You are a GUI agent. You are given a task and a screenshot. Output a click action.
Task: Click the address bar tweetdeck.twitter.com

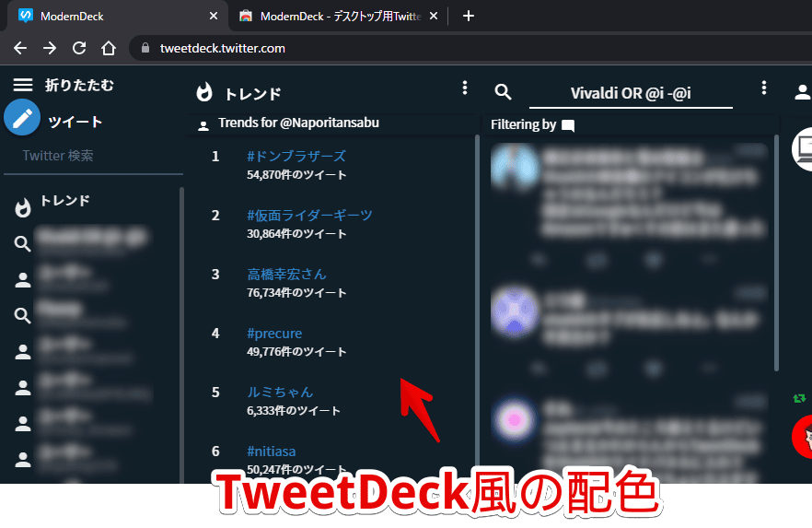coord(223,48)
